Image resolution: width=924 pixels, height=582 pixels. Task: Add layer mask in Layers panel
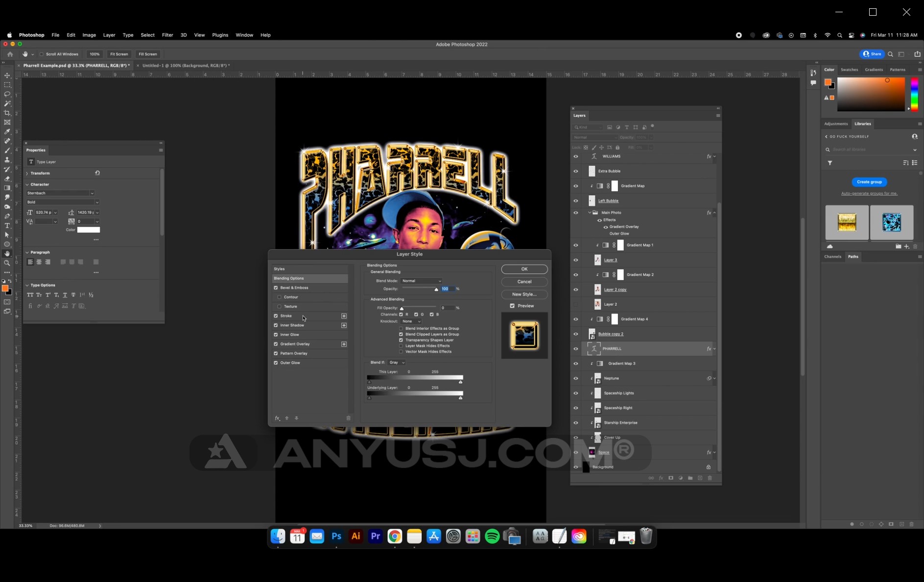click(x=671, y=478)
